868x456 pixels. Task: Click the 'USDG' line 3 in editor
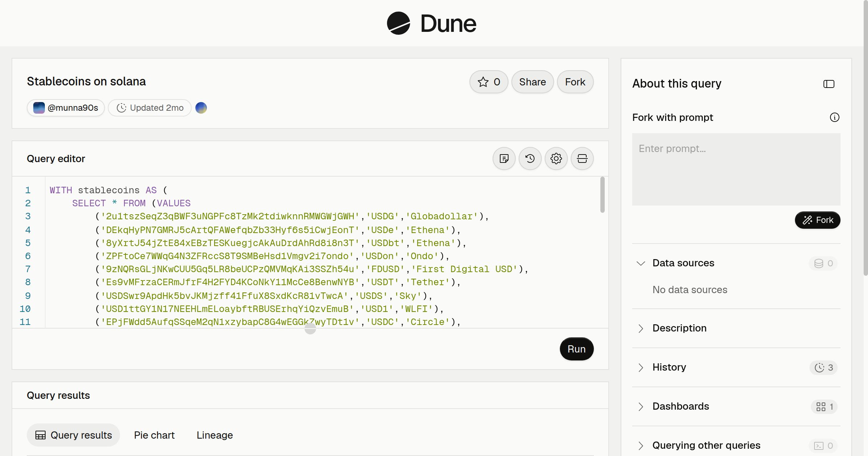[x=292, y=216]
